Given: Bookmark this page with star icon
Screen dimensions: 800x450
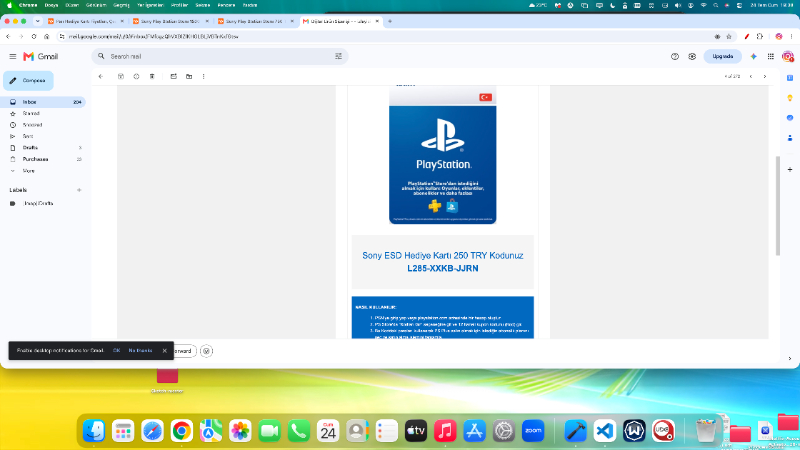Looking at the screenshot, I should click(729, 37).
